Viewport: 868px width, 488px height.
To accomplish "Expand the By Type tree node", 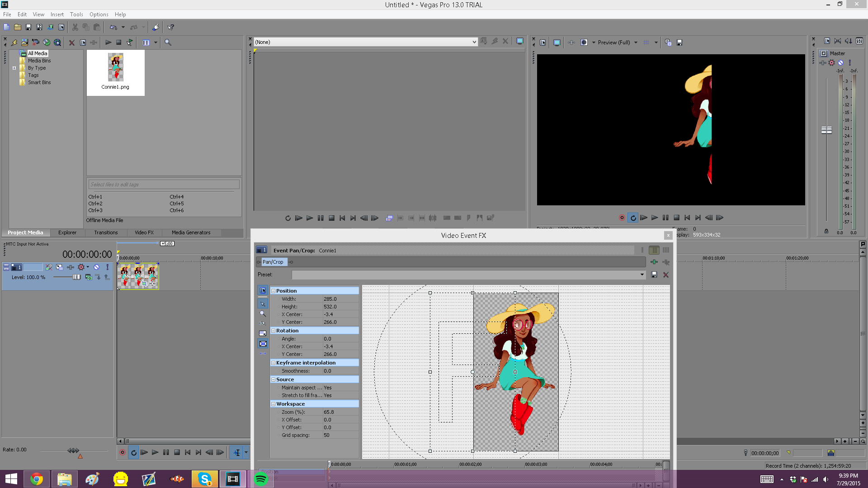I will [x=14, y=68].
